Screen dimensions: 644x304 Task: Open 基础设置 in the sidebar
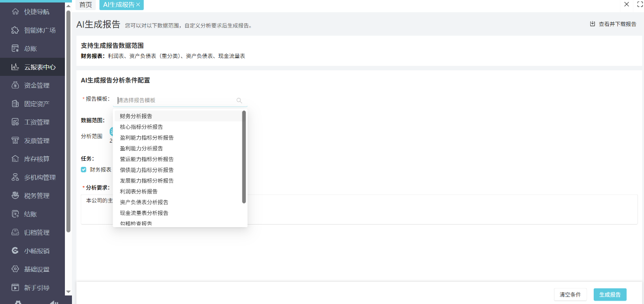click(x=33, y=269)
